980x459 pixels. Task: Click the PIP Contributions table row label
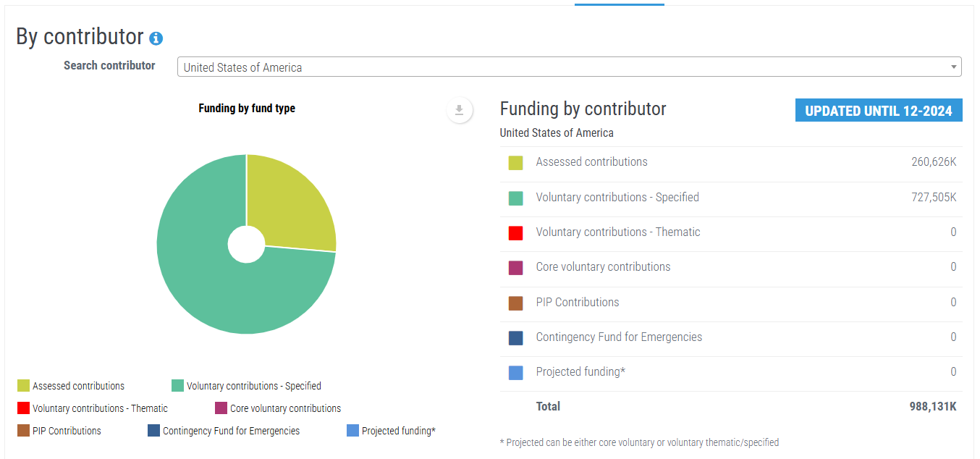click(x=578, y=302)
